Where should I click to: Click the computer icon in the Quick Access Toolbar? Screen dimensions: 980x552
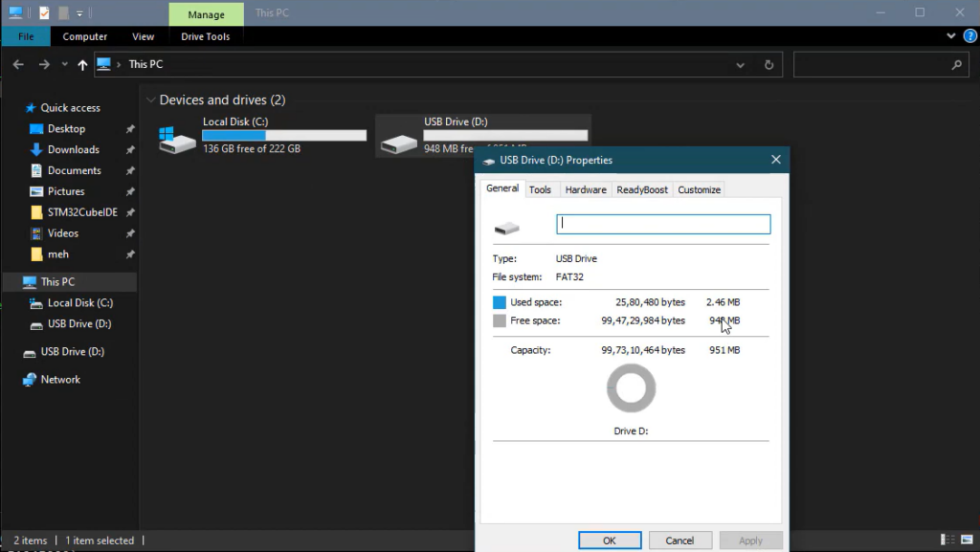click(15, 12)
